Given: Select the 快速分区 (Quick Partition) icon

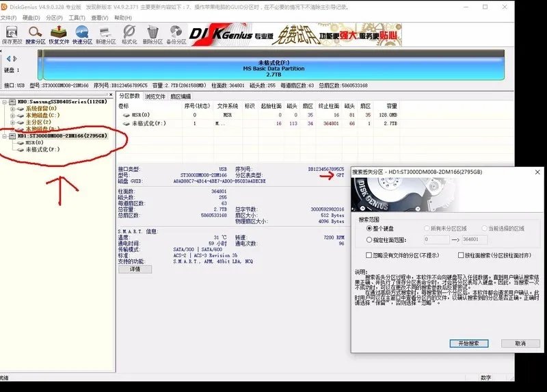Looking at the screenshot, I should pyautogui.click(x=82, y=34).
